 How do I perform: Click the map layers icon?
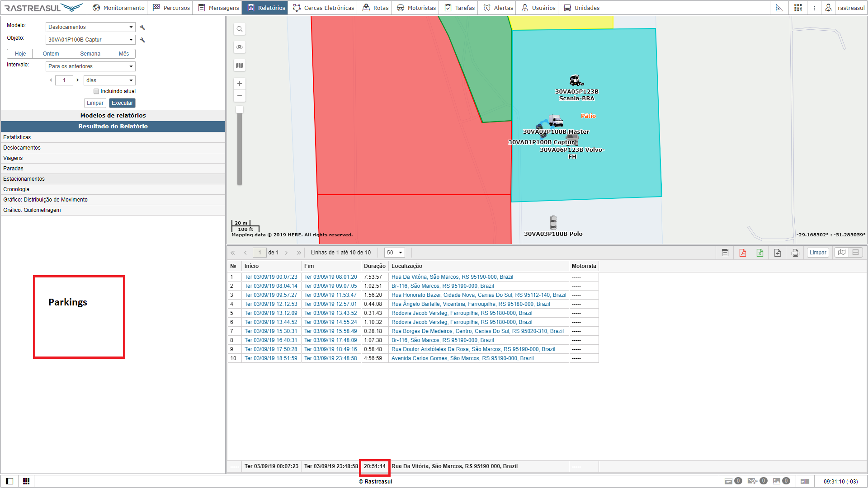[x=240, y=66]
